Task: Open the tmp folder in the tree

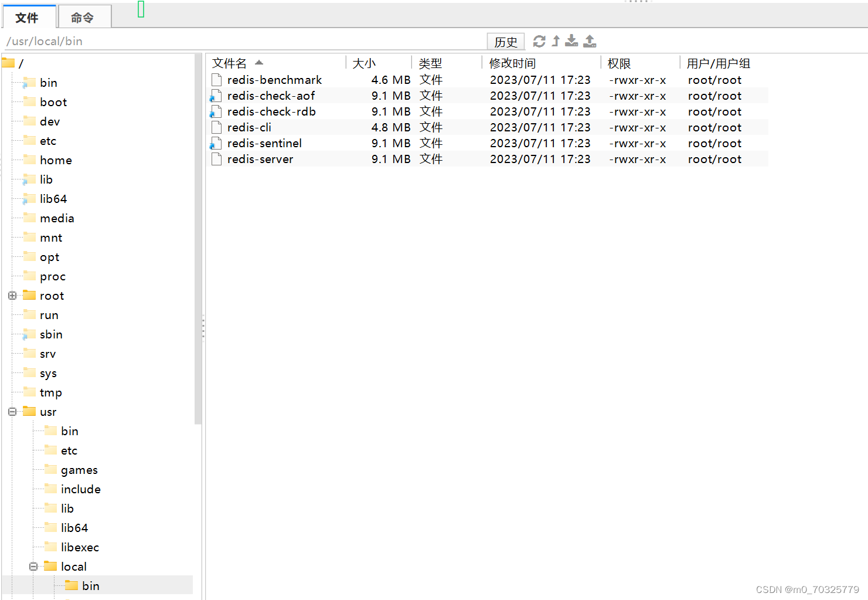Action: click(29, 392)
